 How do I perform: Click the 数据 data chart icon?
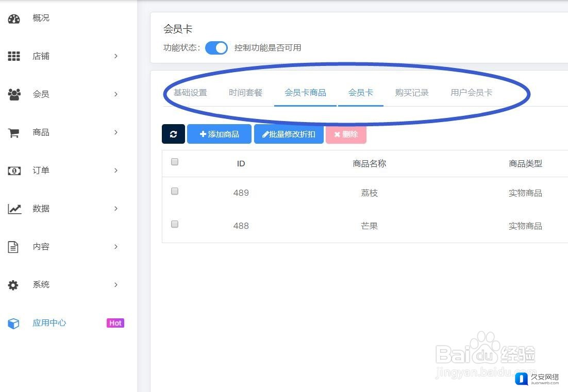(x=14, y=209)
